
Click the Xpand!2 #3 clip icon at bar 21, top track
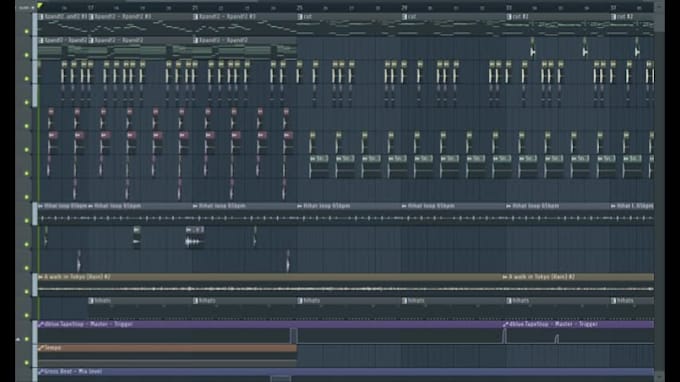[x=196, y=16]
